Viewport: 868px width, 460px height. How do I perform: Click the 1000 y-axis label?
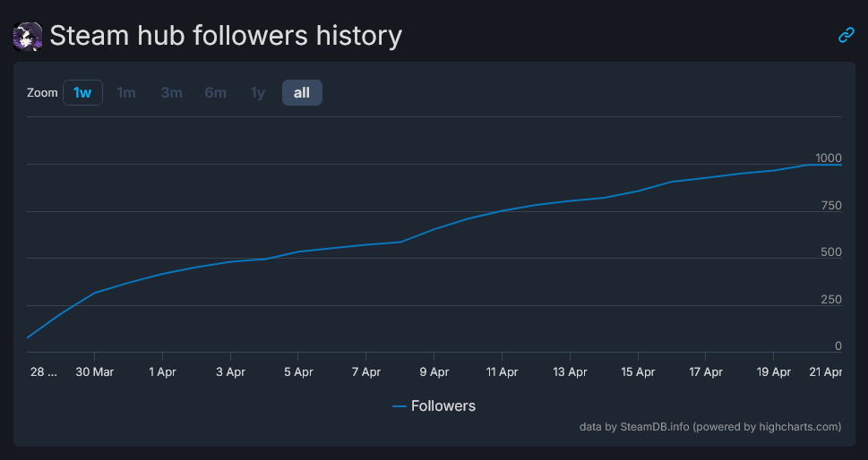828,158
